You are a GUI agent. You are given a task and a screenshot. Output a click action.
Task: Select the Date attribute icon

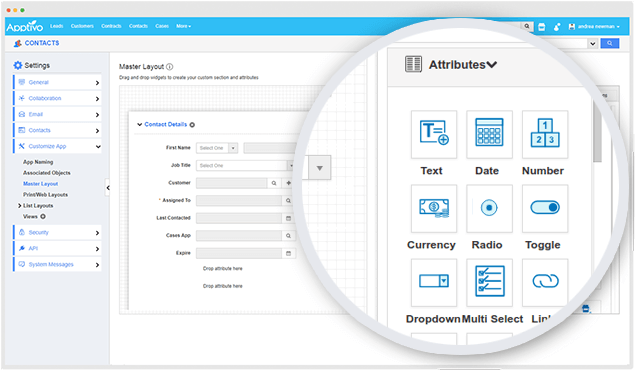pyautogui.click(x=489, y=134)
